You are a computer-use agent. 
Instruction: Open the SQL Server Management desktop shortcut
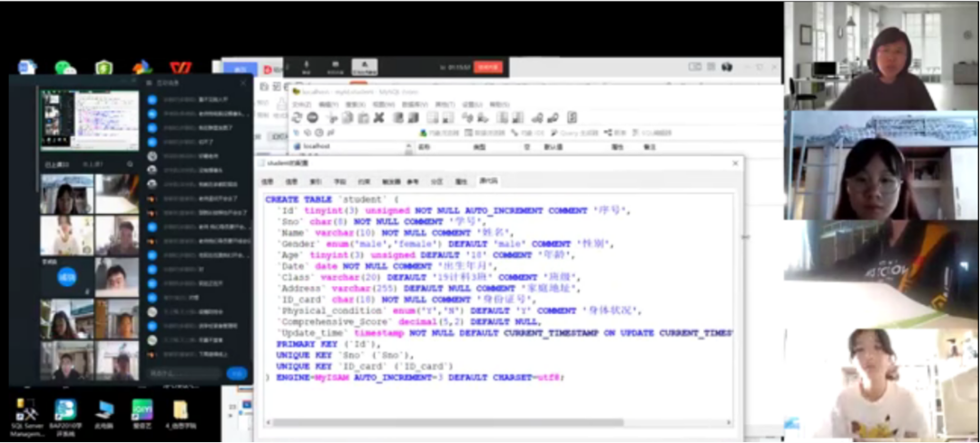point(27,417)
